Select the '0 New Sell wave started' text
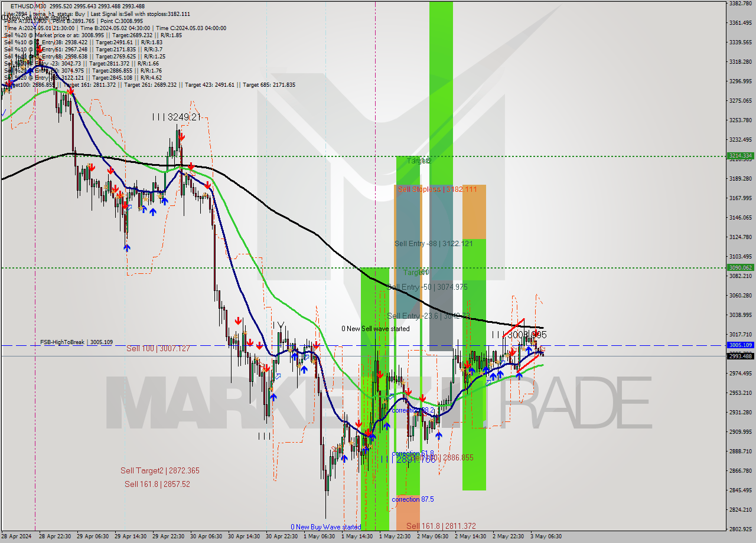The height and width of the screenshot is (543, 756). click(x=375, y=329)
